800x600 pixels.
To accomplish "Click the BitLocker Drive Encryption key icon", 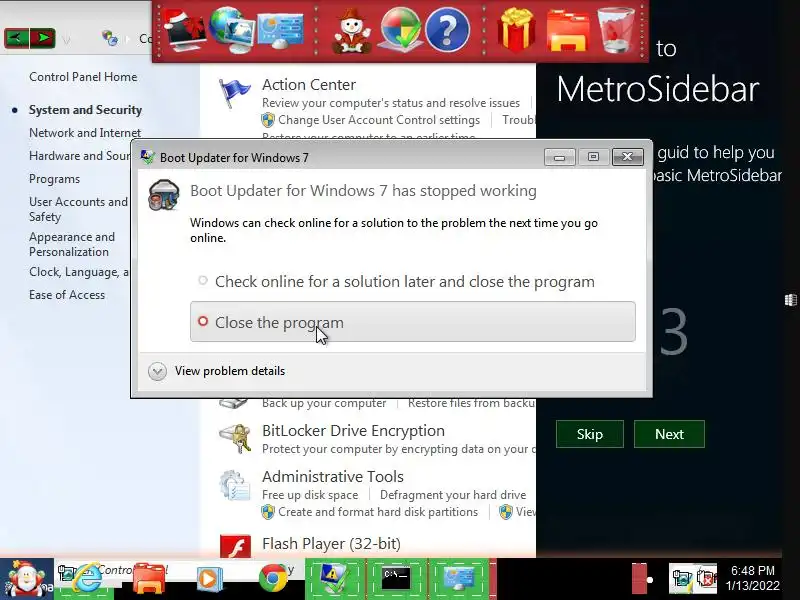I will coord(235,439).
